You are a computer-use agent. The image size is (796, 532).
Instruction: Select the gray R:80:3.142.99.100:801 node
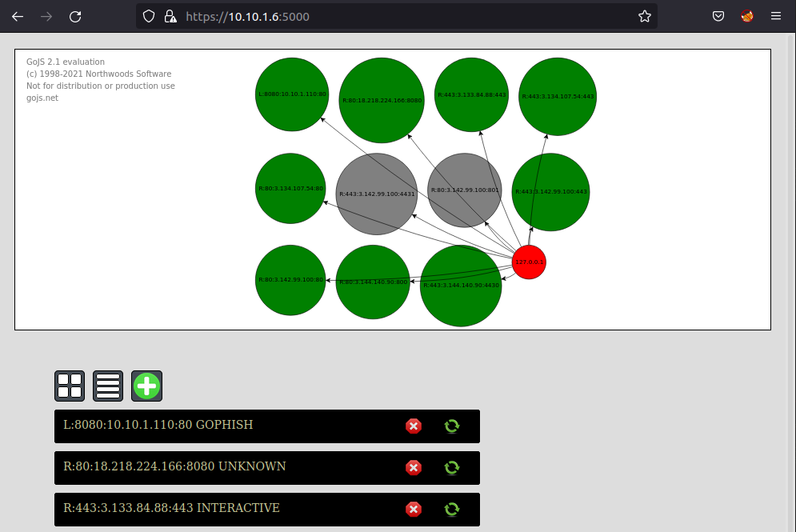(x=465, y=190)
